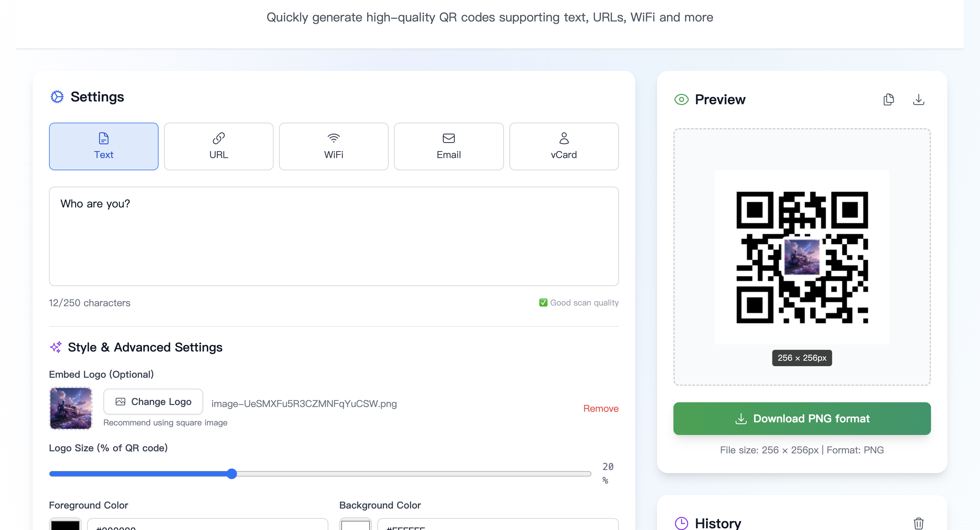
Task: Adjust the Logo Size slider
Action: point(232,474)
